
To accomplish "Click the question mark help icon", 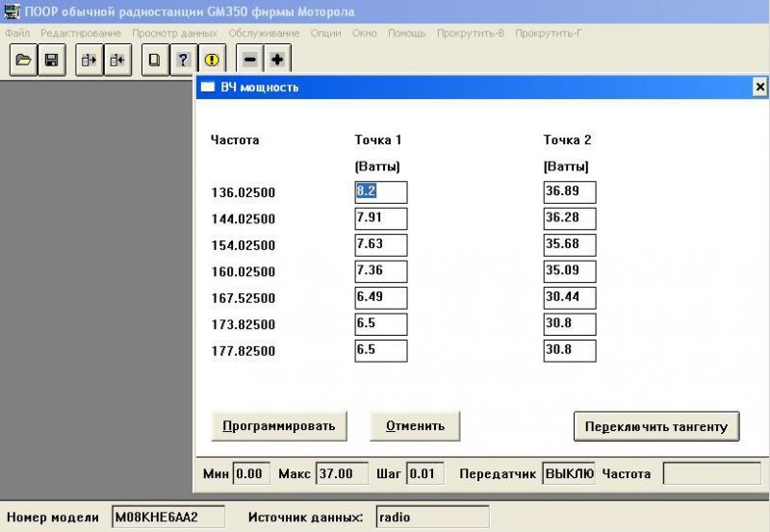I will tap(184, 60).
